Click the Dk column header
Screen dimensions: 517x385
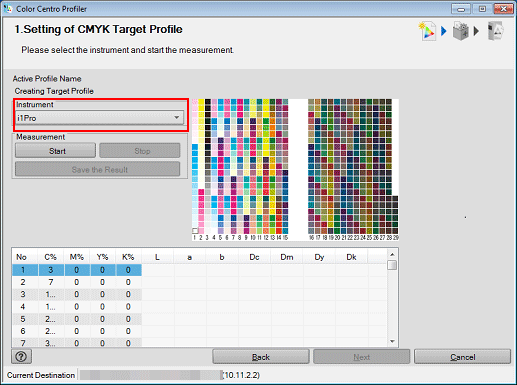click(351, 257)
